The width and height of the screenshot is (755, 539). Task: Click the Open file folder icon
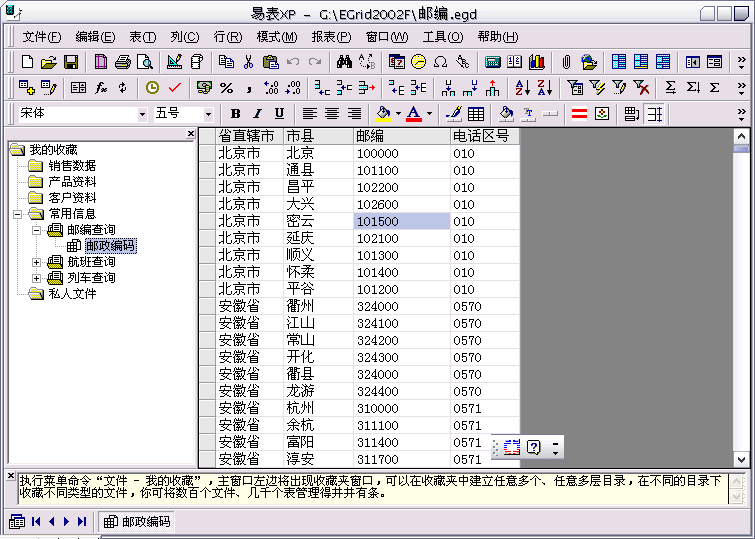pos(49,62)
